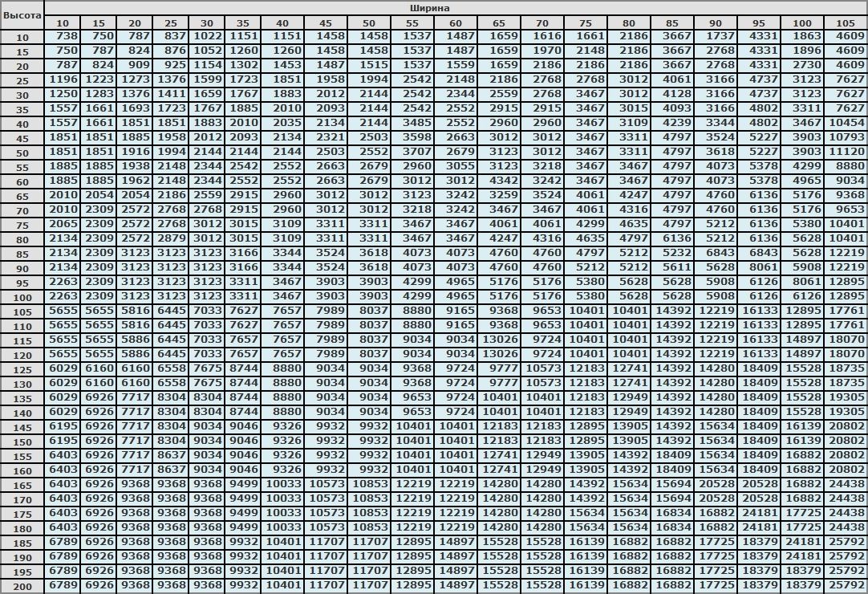Screen dimensions: 868x594
Task: Click the "Ширина" table header
Action: (x=455, y=7)
